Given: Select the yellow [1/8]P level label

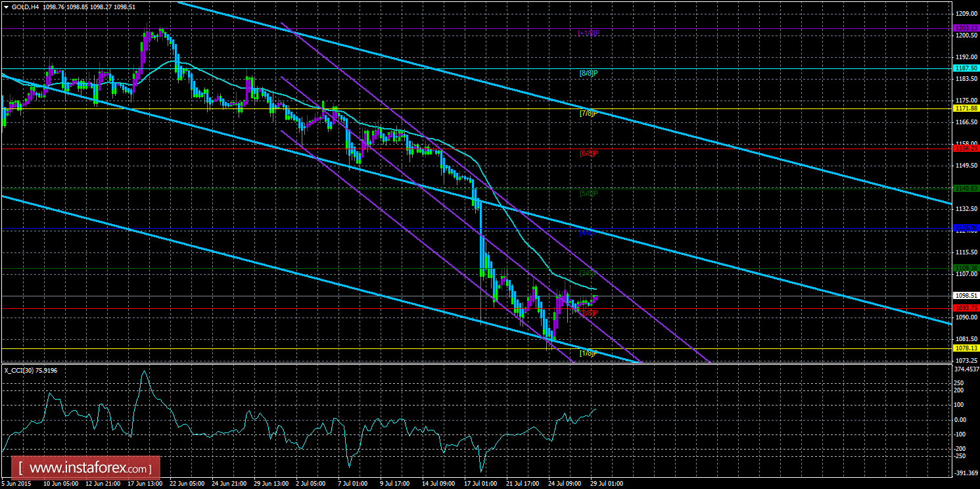Looking at the screenshot, I should coord(588,354).
